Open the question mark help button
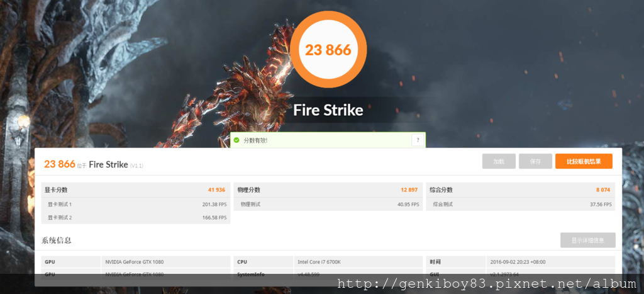The height and width of the screenshot is (294, 644). click(x=418, y=140)
